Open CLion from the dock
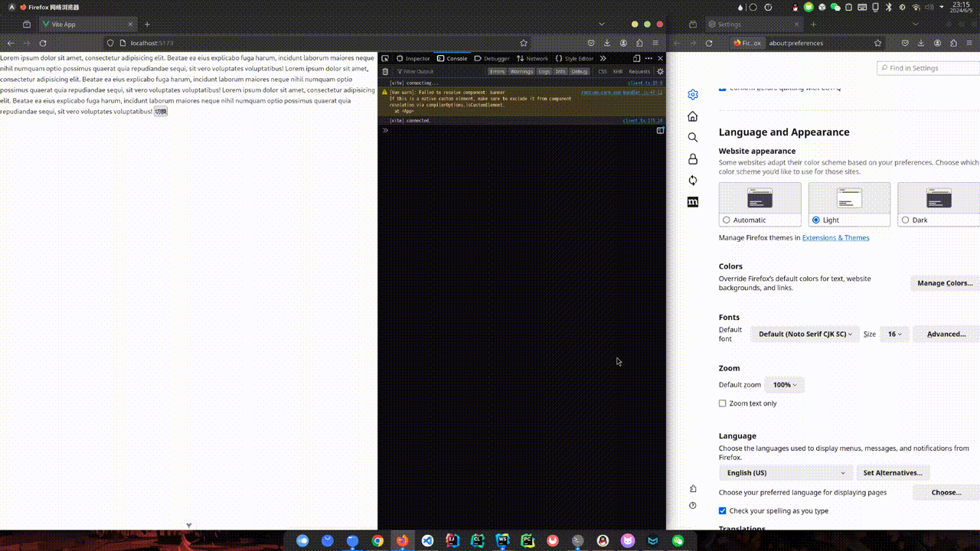The width and height of the screenshot is (980, 551). [477, 540]
